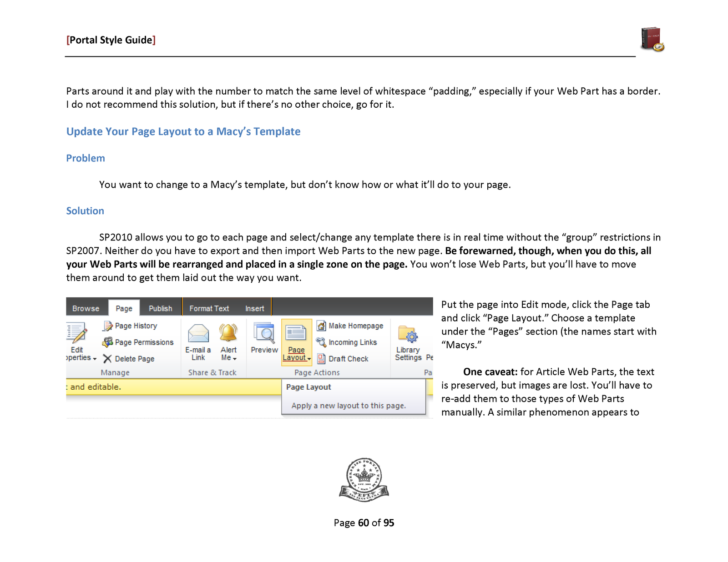Click tooltip text 'Apply a new layout to this page.'
Screen dimensions: 728x562
[x=349, y=406]
